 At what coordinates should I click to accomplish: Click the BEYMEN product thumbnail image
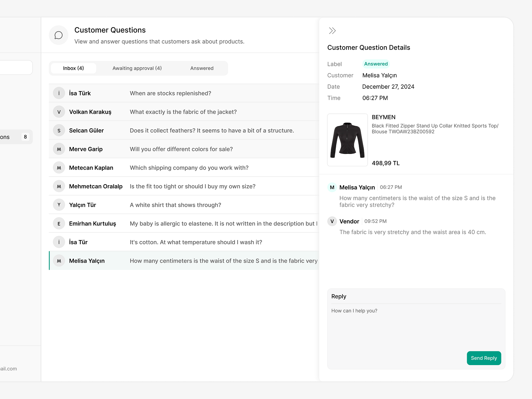[347, 140]
